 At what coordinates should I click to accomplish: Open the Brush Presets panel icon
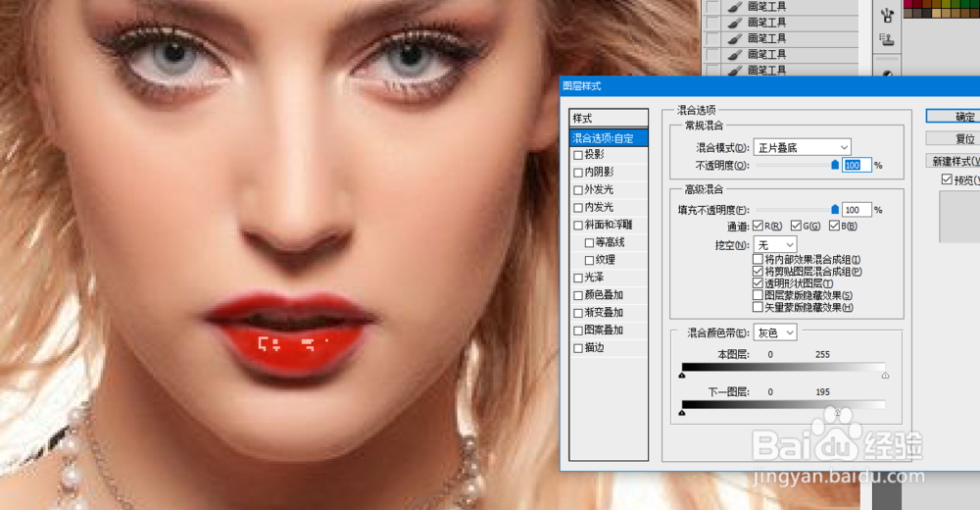click(x=886, y=15)
